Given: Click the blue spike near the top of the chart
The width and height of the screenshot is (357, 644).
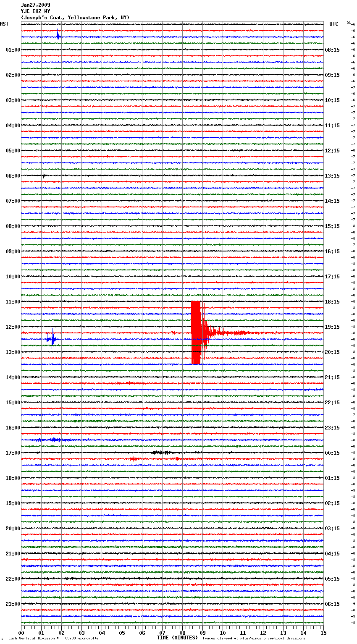Looking at the screenshot, I should tap(58, 36).
